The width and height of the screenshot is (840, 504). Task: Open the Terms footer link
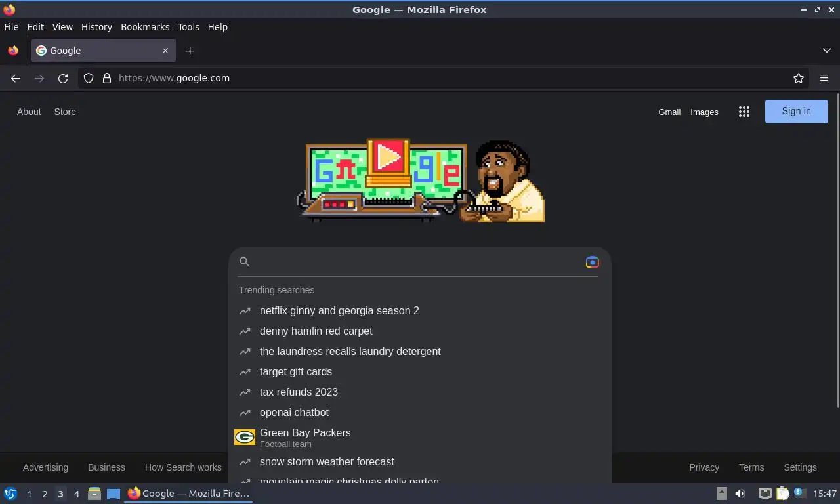751,467
